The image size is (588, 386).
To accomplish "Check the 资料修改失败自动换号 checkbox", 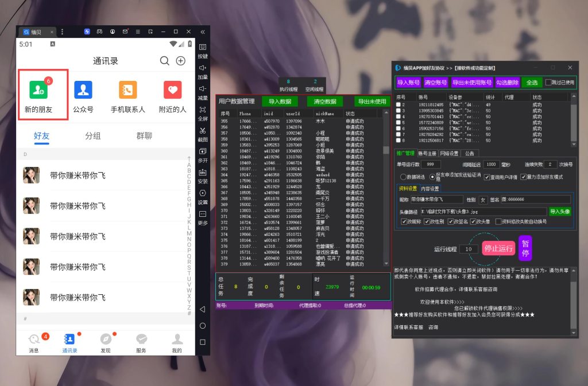I will (x=498, y=221).
